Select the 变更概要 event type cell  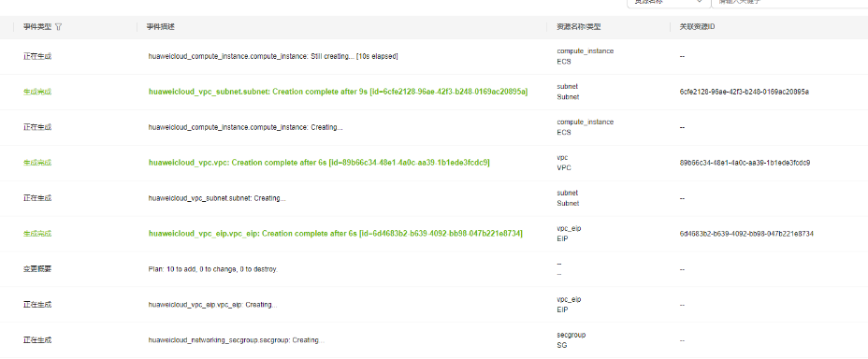click(x=37, y=269)
